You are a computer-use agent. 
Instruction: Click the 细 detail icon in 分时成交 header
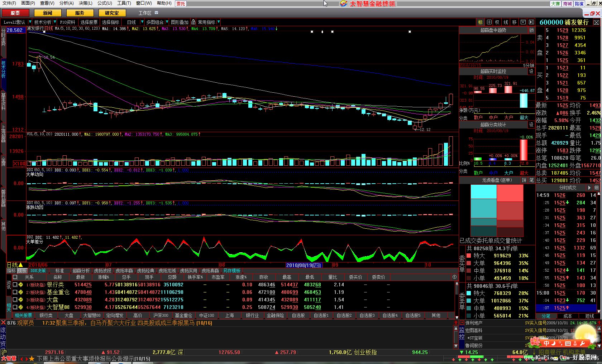596,188
